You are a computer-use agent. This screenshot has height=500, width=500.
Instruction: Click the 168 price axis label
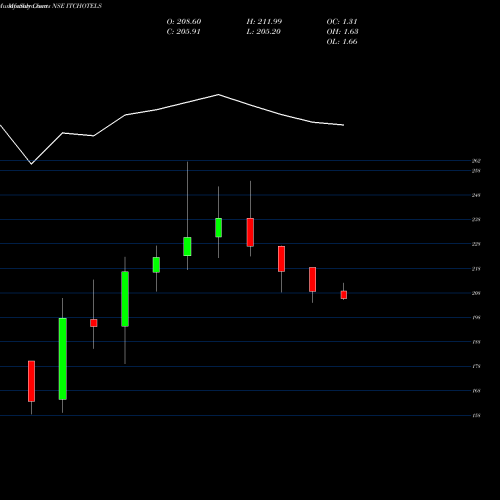pyautogui.click(x=476, y=391)
